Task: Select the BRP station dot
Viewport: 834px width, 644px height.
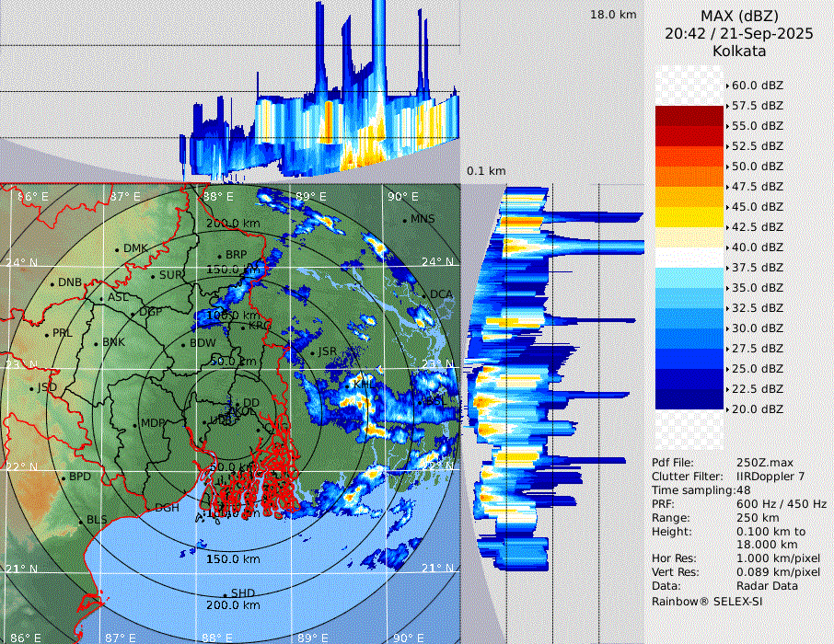Action: [x=220, y=255]
